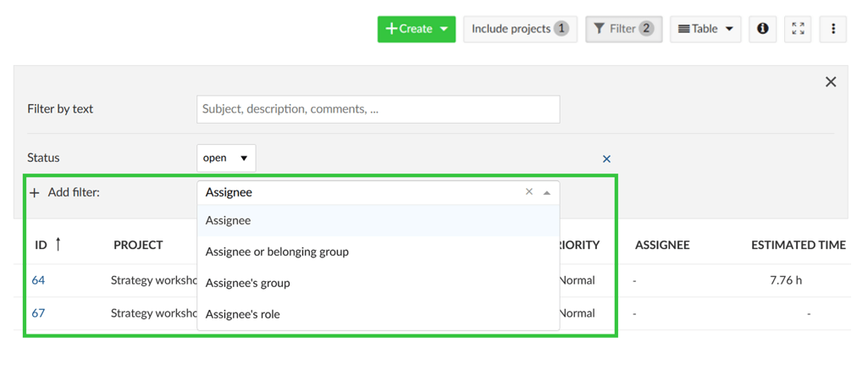The height and width of the screenshot is (376, 868).
Task: Toggle the Filter button
Action: coord(623,29)
